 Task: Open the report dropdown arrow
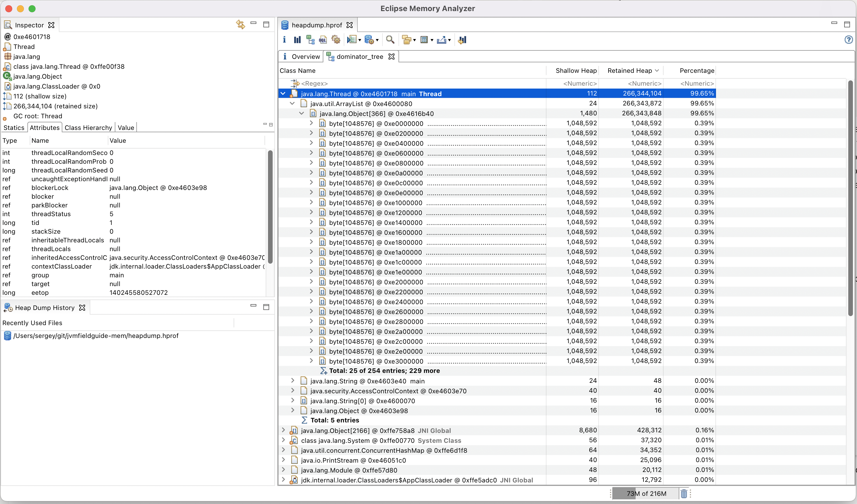(x=360, y=40)
